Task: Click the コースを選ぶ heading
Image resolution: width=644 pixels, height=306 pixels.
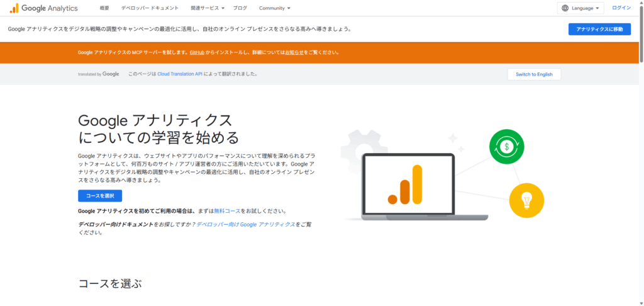Action: coord(110,283)
